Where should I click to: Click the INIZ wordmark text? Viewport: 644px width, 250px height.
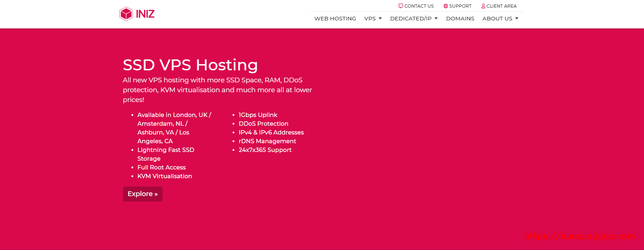145,14
